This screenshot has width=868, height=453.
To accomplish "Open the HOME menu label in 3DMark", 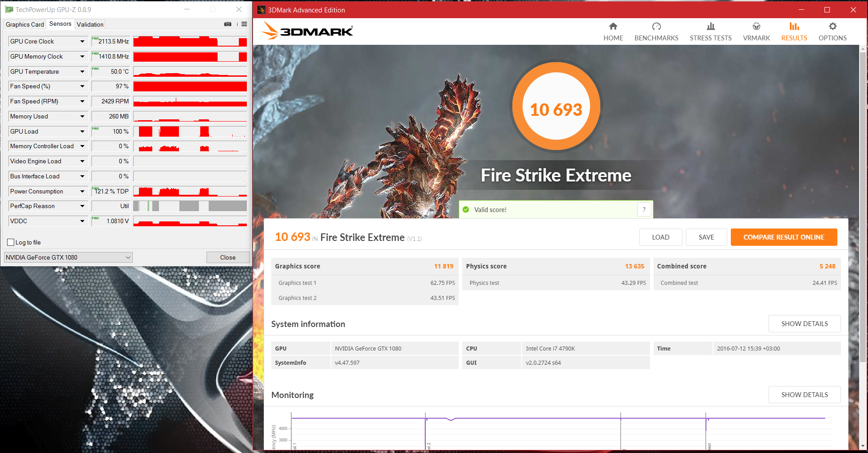I will pos(613,38).
